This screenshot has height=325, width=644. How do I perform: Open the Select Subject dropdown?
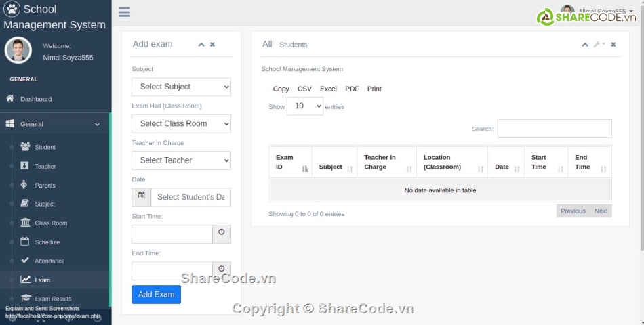tap(181, 87)
